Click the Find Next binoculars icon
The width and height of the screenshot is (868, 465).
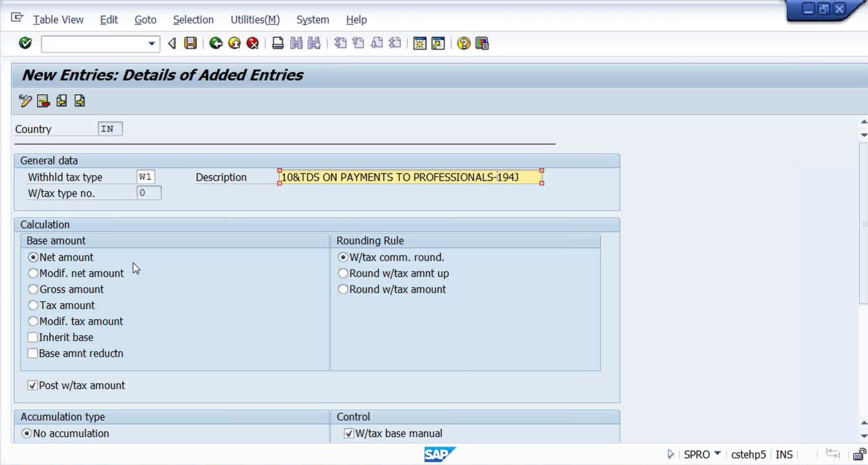click(314, 43)
